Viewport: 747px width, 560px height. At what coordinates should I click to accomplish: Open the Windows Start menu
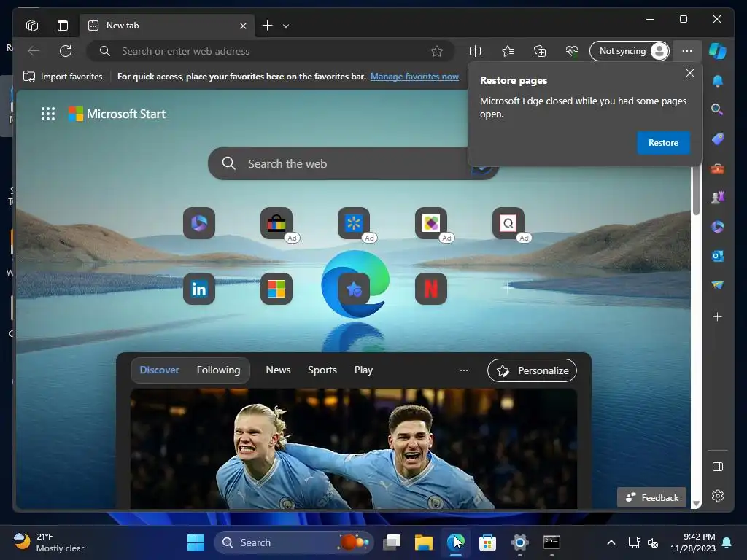pos(196,542)
